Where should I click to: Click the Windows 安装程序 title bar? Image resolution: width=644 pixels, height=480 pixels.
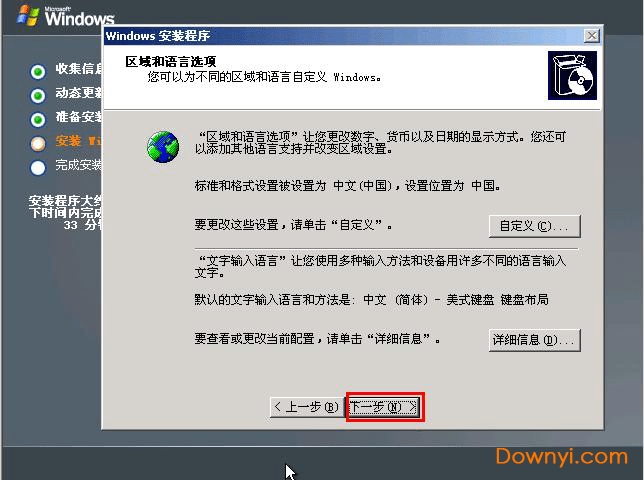pyautogui.click(x=340, y=36)
